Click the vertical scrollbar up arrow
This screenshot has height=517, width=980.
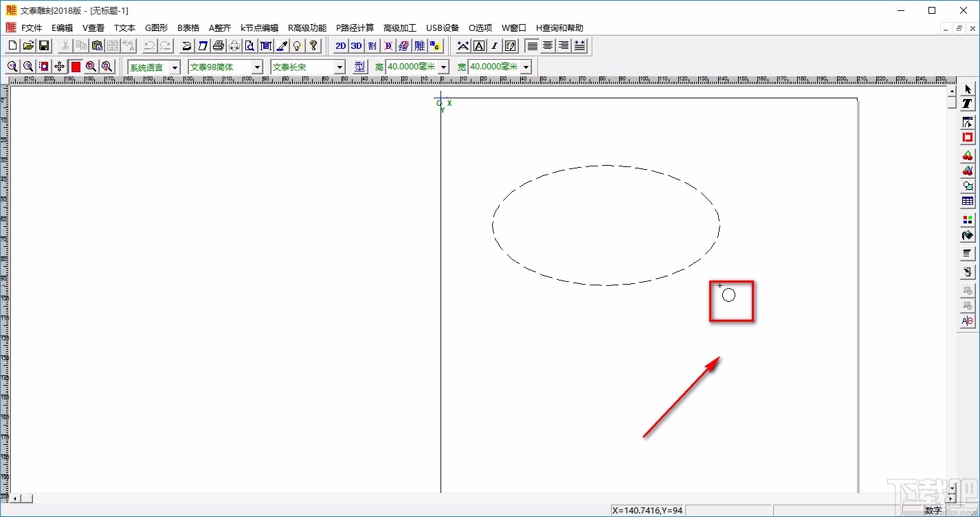pyautogui.click(x=952, y=91)
